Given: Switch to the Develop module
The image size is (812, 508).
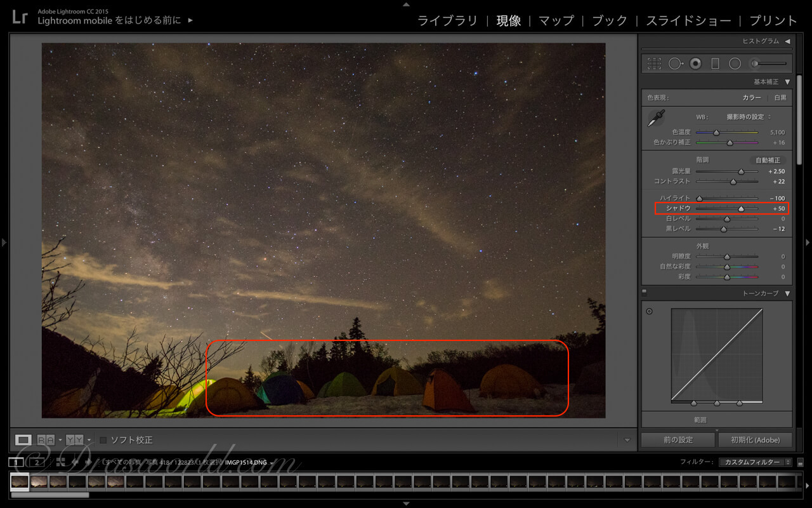Looking at the screenshot, I should [508, 20].
